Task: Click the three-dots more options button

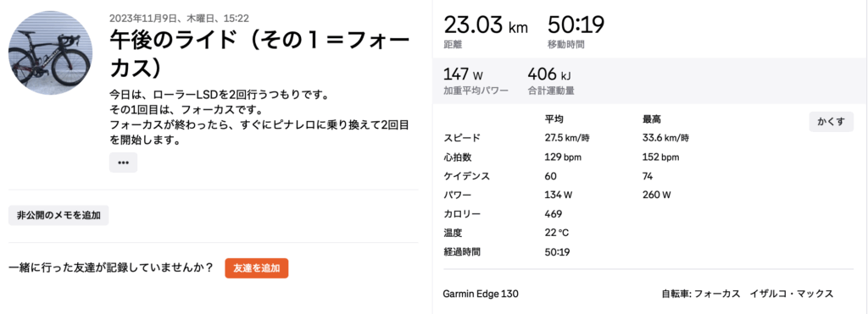Action: [123, 163]
